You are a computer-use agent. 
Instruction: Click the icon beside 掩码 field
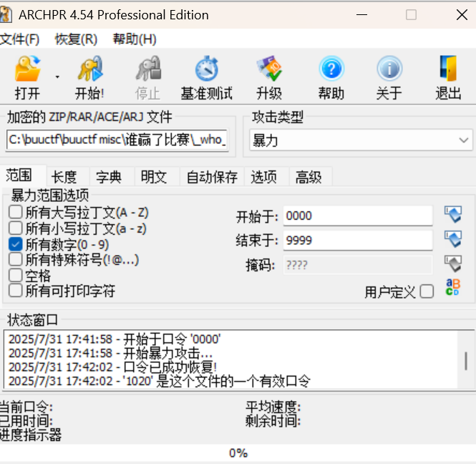pos(453,264)
